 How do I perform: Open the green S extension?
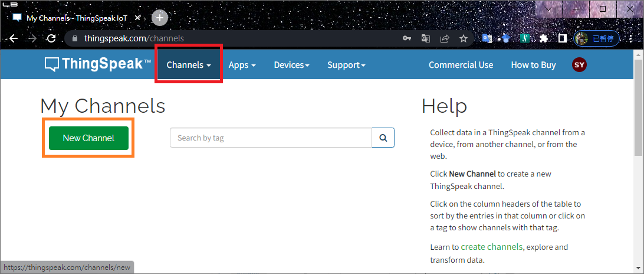(x=524, y=38)
